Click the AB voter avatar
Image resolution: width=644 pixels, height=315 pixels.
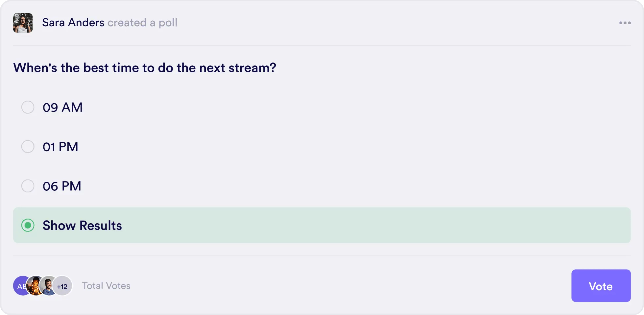coord(21,286)
